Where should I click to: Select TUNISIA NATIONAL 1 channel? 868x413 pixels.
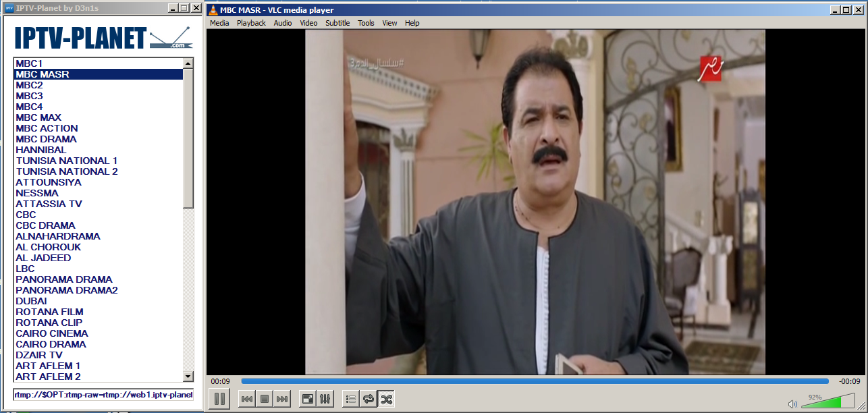coord(98,161)
